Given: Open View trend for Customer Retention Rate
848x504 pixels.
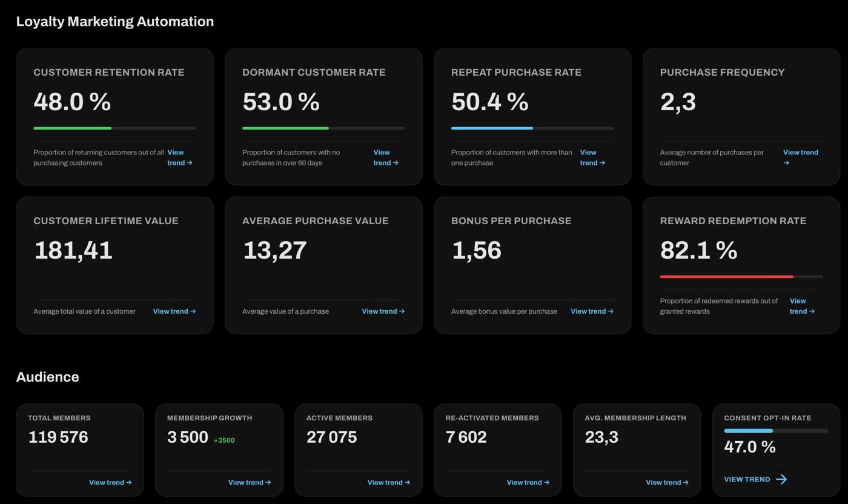Looking at the screenshot, I should coord(180,157).
